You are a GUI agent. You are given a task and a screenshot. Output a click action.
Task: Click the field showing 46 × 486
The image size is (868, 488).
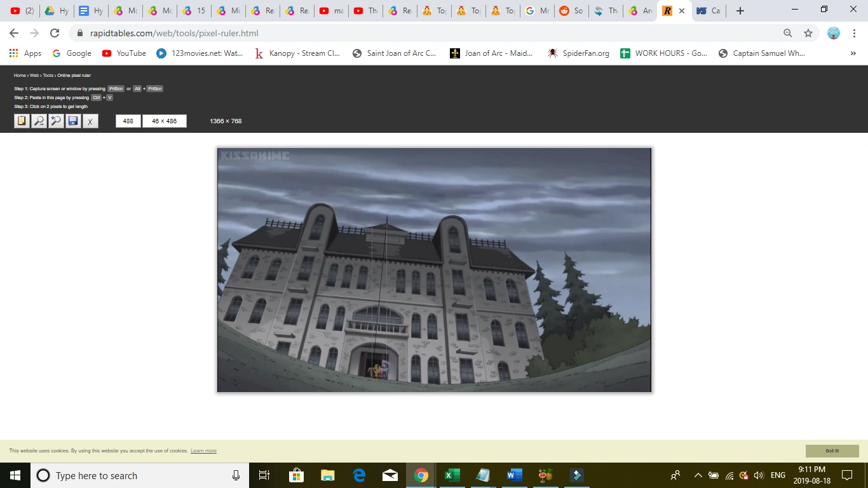(165, 121)
